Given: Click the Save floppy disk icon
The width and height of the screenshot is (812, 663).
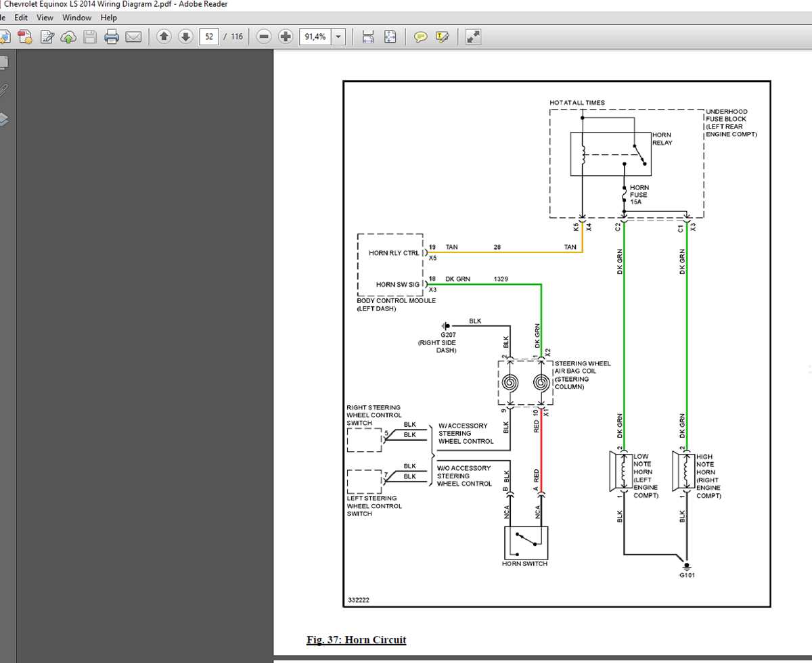Looking at the screenshot, I should [x=90, y=37].
